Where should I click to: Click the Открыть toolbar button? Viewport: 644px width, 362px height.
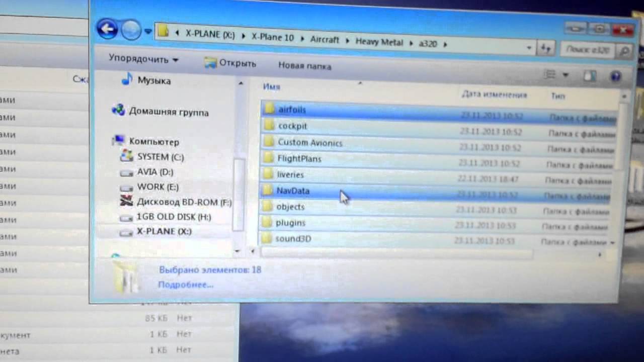click(x=230, y=63)
